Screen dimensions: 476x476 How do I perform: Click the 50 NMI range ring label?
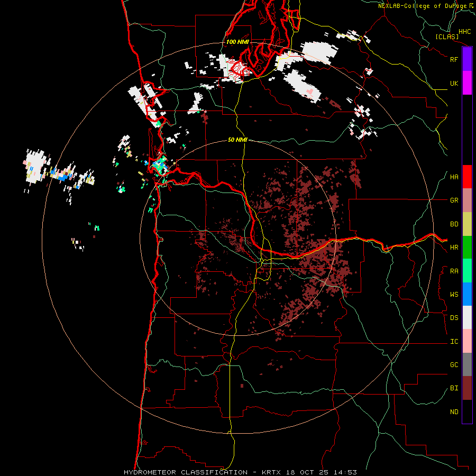(x=237, y=140)
